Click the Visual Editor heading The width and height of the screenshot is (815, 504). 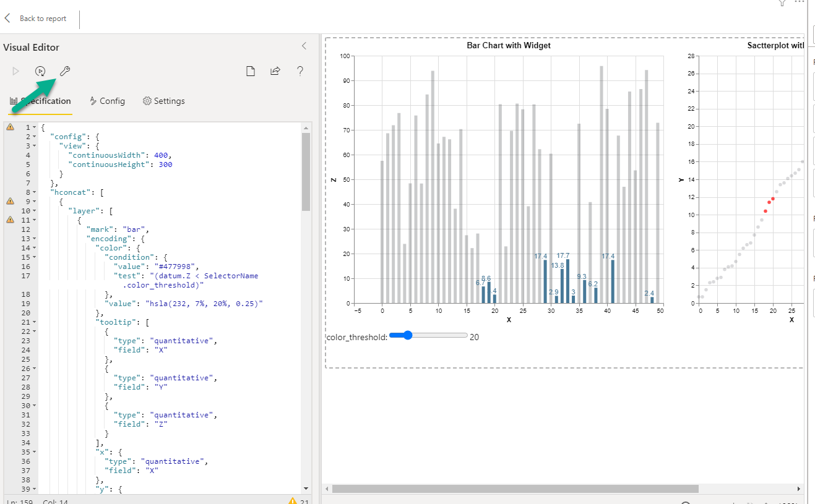click(x=31, y=48)
